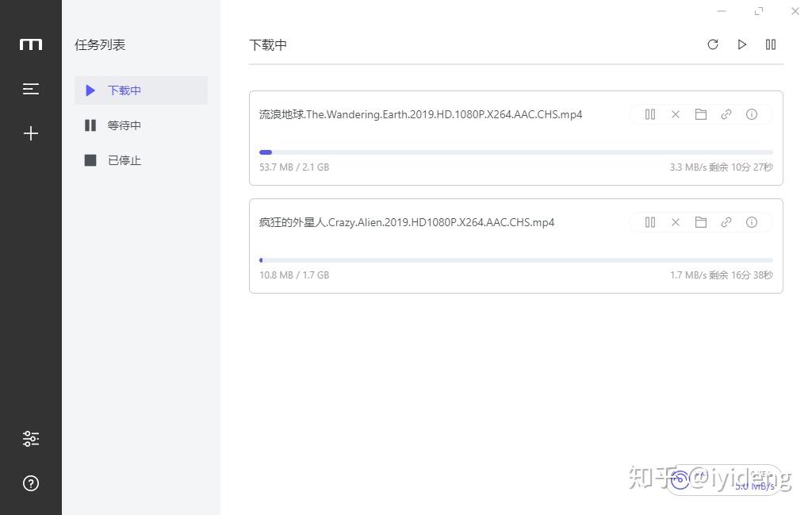Pause all downloads with the pause icon
The height and width of the screenshot is (515, 812).
tap(770, 44)
